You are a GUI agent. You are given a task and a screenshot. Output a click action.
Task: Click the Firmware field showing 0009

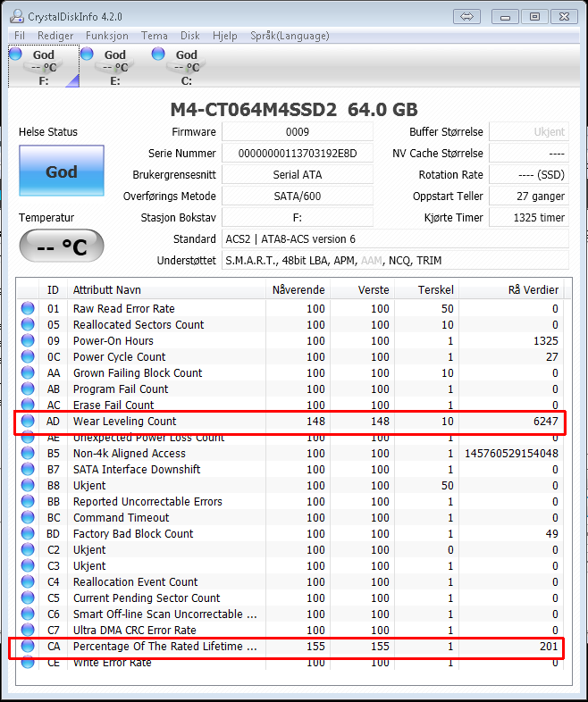[x=298, y=131]
